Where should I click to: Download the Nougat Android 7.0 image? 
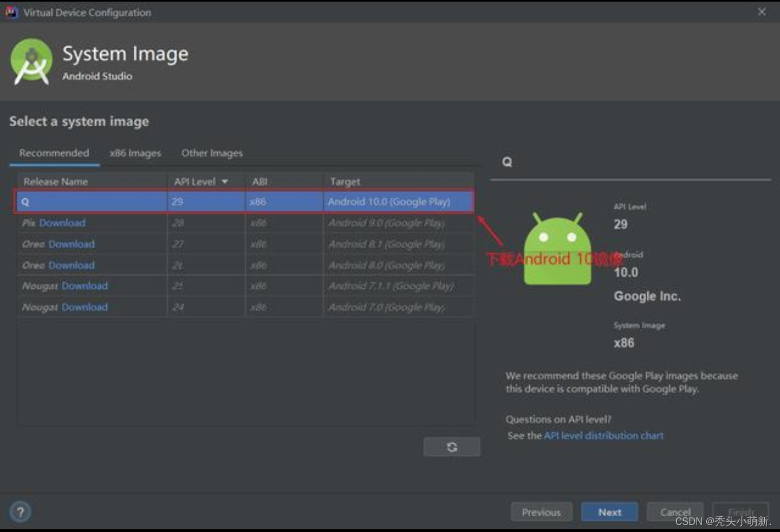[x=84, y=307]
